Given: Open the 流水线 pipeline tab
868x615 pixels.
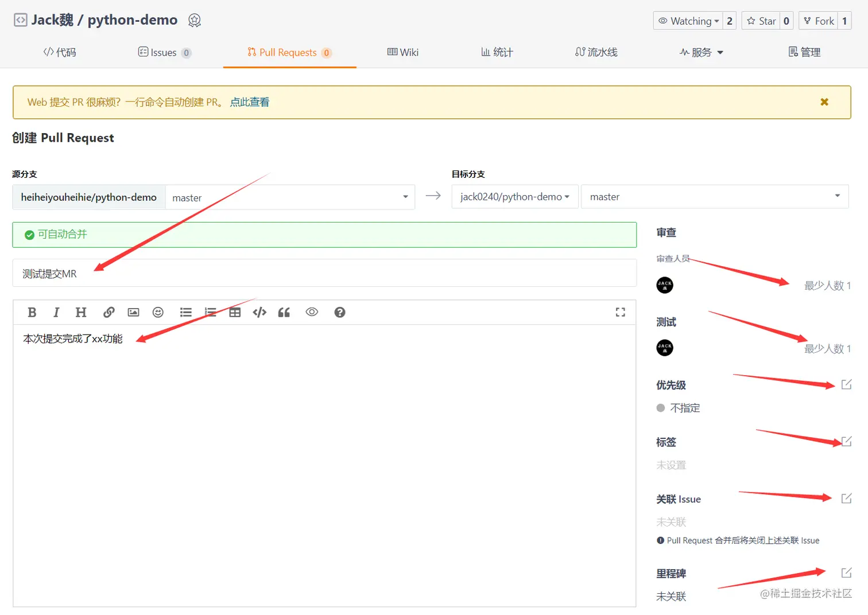Looking at the screenshot, I should click(x=596, y=52).
